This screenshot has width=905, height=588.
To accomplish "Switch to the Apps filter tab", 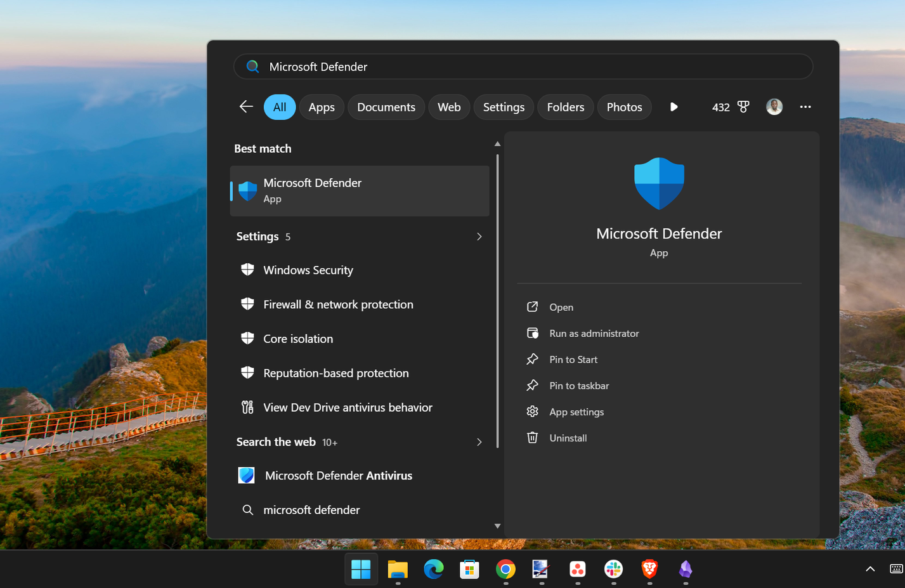I will [322, 107].
